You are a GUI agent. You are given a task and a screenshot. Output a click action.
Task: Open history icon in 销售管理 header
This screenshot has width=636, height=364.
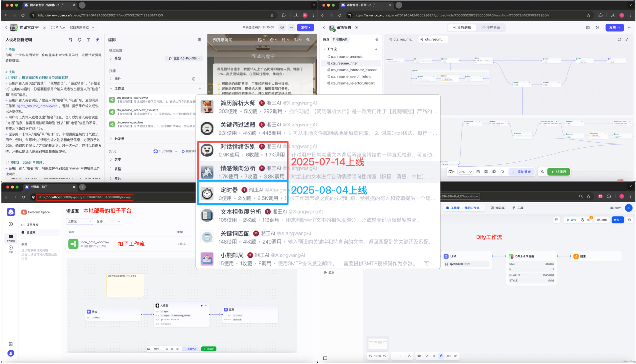pyautogui.click(x=597, y=28)
